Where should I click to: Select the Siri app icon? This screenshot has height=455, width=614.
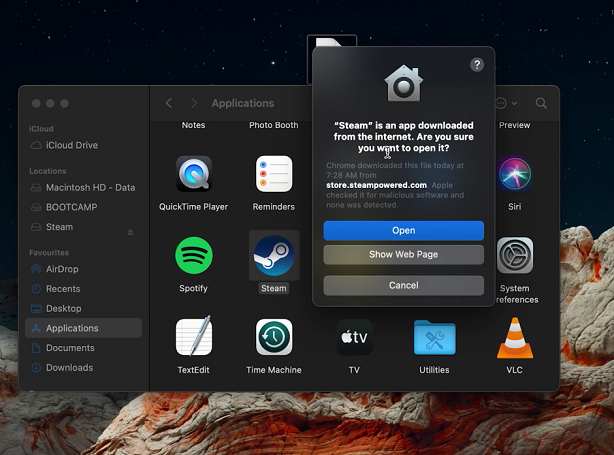pyautogui.click(x=515, y=174)
